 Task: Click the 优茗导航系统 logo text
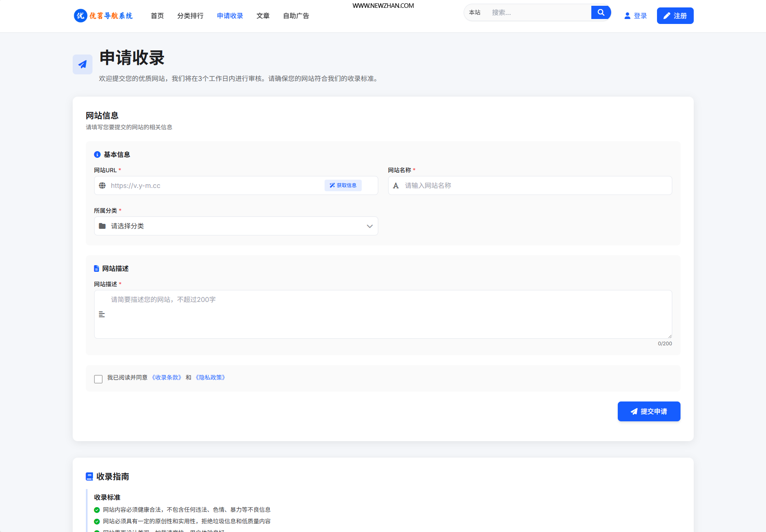pyautogui.click(x=111, y=16)
